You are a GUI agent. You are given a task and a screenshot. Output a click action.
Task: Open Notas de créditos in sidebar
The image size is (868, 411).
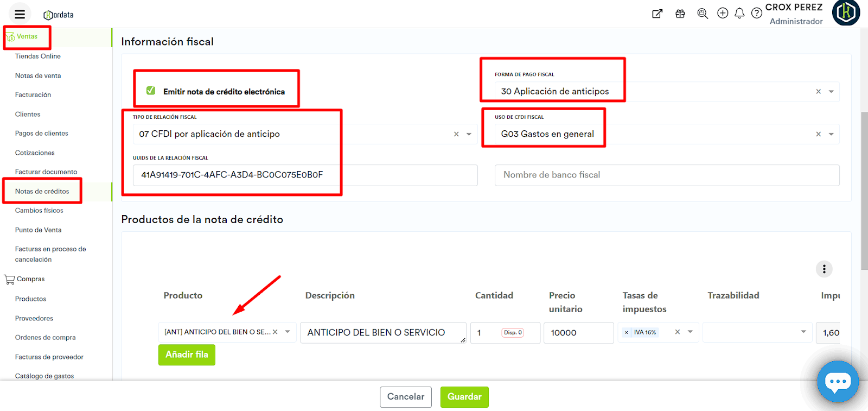point(42,191)
